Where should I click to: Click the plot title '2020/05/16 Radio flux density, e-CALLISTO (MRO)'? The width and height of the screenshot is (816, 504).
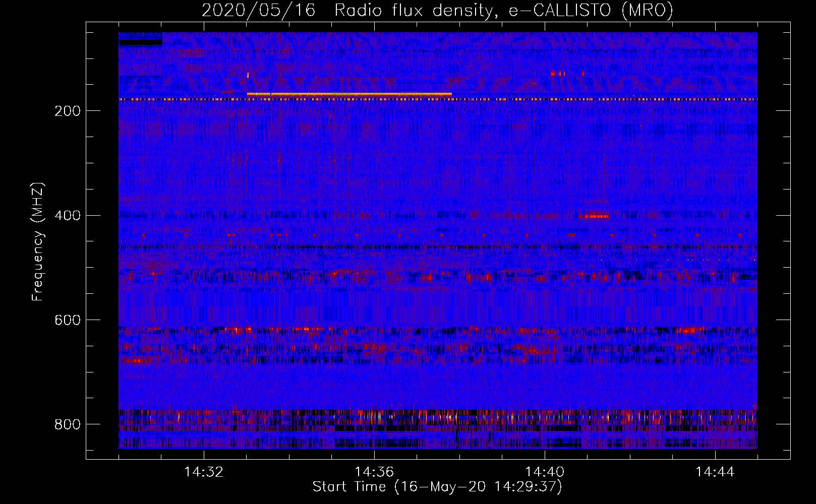click(437, 10)
